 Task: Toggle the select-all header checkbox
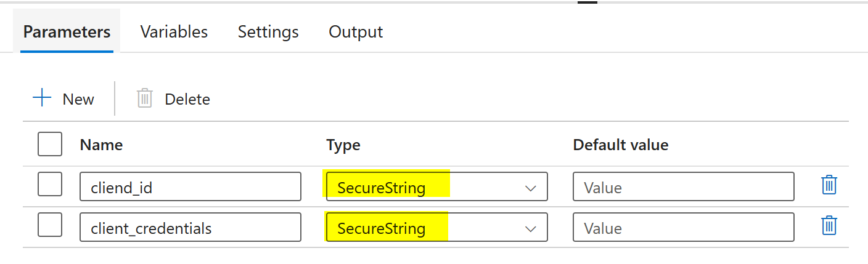click(50, 145)
